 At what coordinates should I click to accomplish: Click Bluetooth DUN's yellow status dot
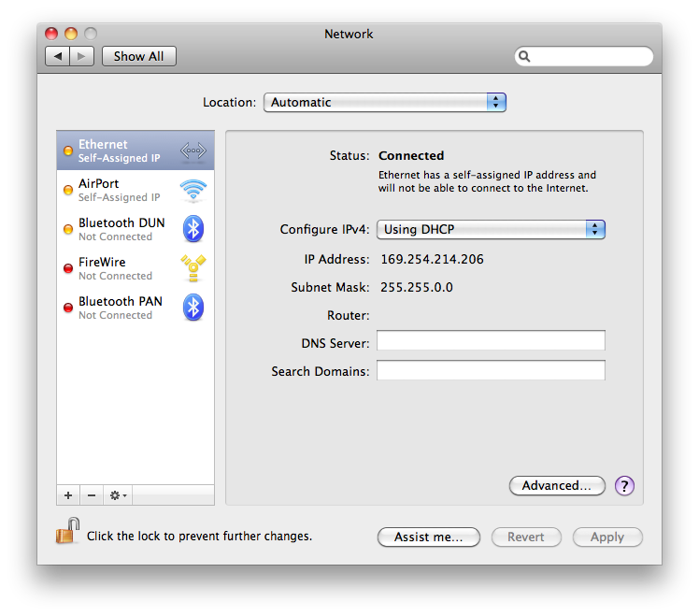pos(68,229)
